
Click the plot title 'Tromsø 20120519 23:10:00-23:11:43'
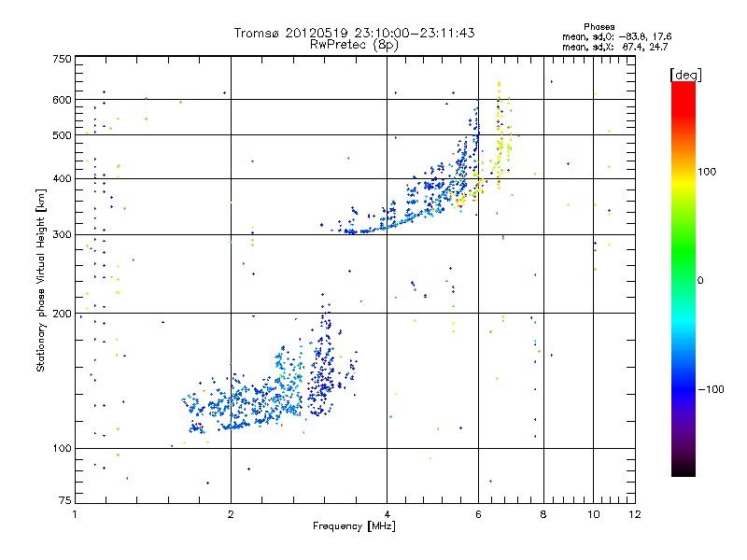pos(354,33)
